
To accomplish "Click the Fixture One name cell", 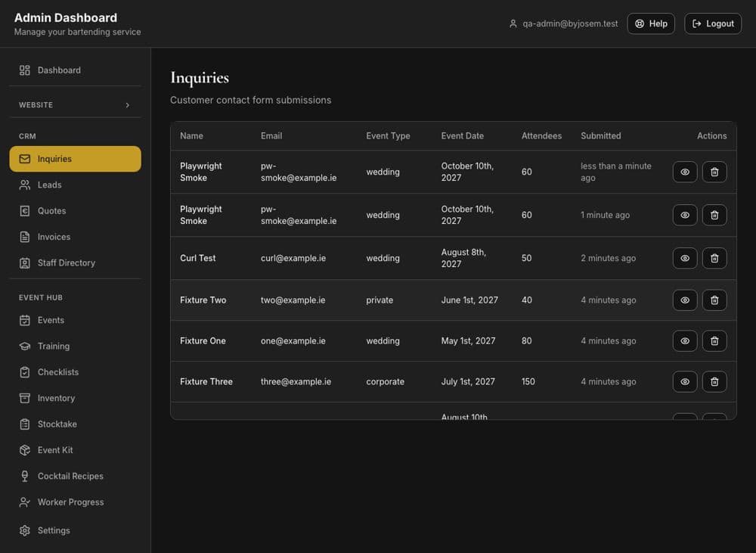I will click(203, 340).
